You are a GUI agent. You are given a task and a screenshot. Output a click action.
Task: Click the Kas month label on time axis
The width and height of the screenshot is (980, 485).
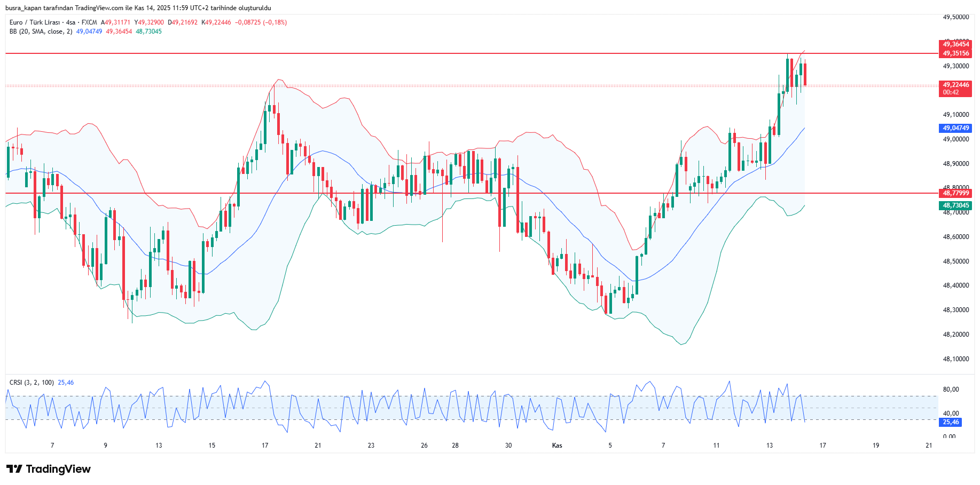[557, 446]
